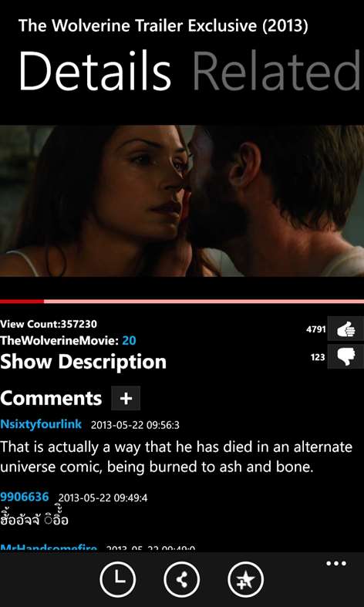Tap the share icon in bottom bar
364x607 pixels.
[x=182, y=580]
